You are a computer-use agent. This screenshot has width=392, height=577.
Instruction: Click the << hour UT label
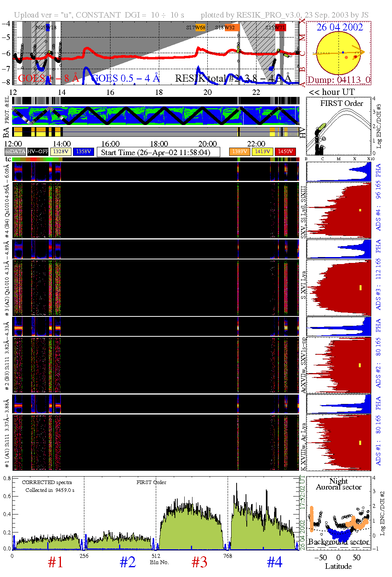coord(331,92)
